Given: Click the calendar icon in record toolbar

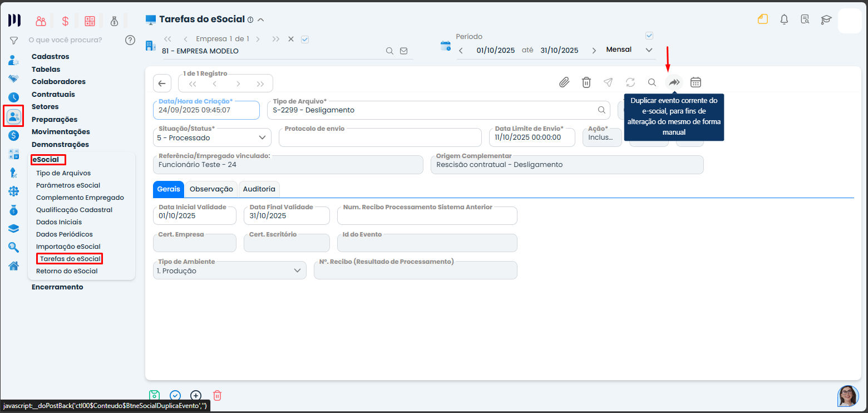Looking at the screenshot, I should click(696, 82).
